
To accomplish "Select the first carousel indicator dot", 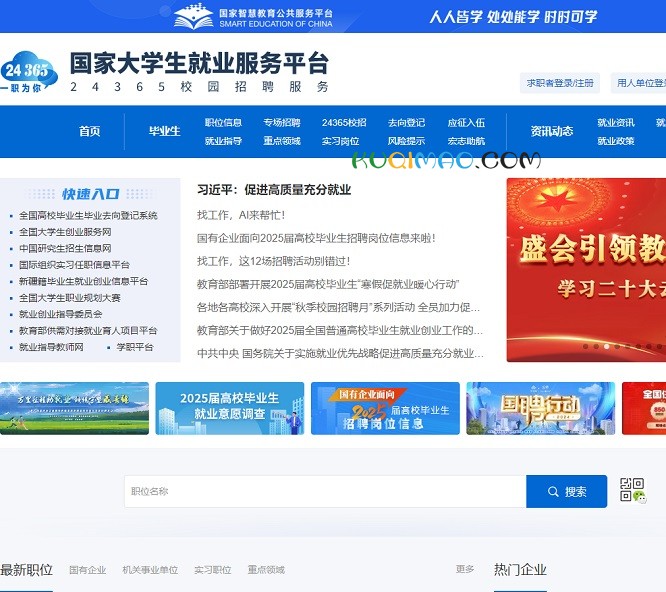I will (x=586, y=347).
